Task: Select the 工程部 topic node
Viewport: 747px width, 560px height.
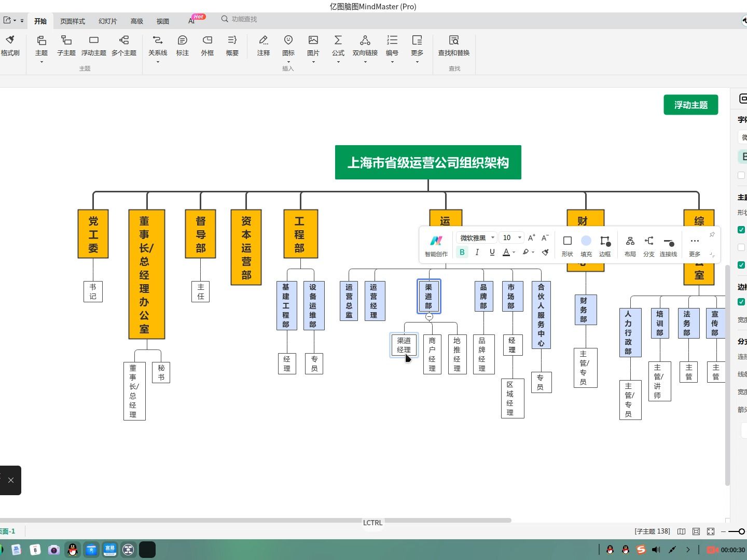Action: pyautogui.click(x=300, y=234)
